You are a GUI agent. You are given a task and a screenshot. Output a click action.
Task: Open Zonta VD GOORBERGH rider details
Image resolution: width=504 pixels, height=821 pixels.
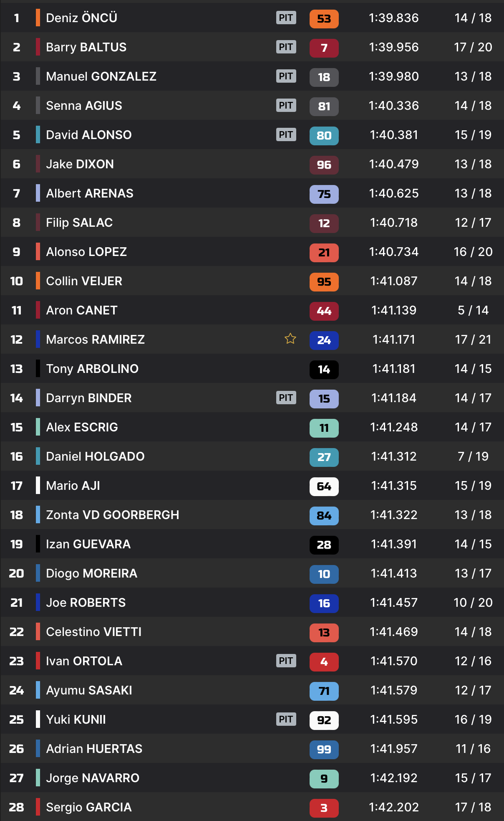[x=112, y=515]
